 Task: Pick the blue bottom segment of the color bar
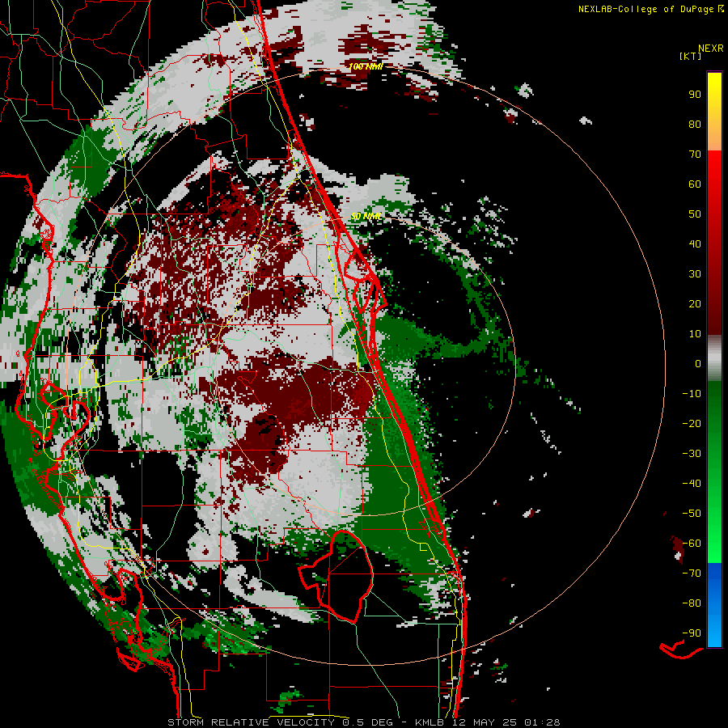pos(714,605)
